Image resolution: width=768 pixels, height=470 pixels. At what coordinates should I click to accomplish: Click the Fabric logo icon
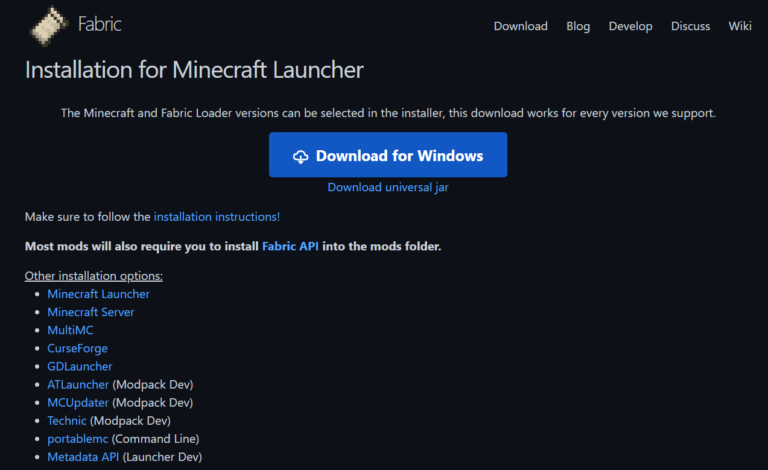[47, 25]
